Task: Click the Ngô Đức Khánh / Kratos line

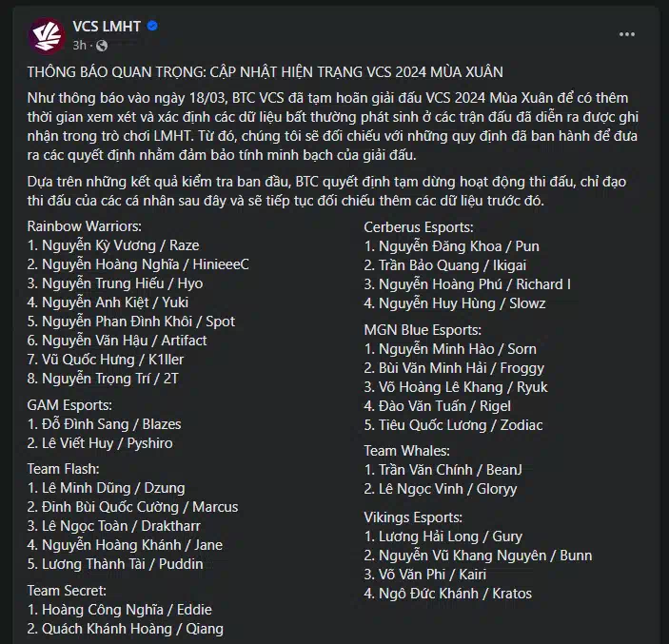Action: pos(448,594)
